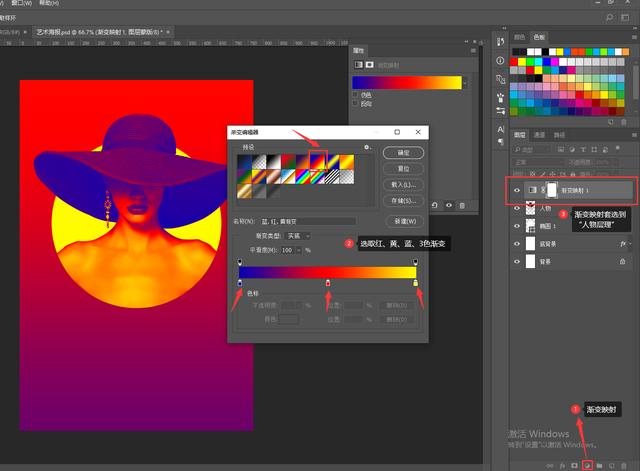The height and width of the screenshot is (471, 640).
Task: Open gradient presets gear menu
Action: click(367, 147)
